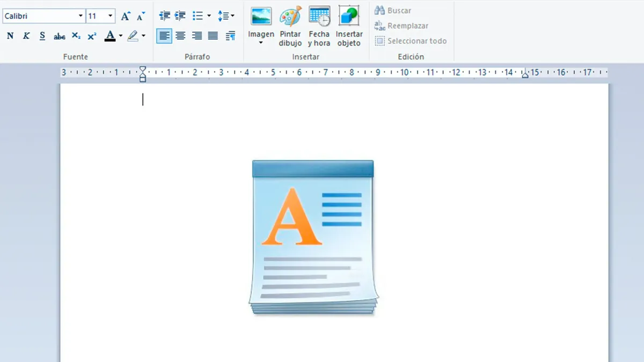Center-align the paragraph
The height and width of the screenshot is (362, 644).
point(180,35)
